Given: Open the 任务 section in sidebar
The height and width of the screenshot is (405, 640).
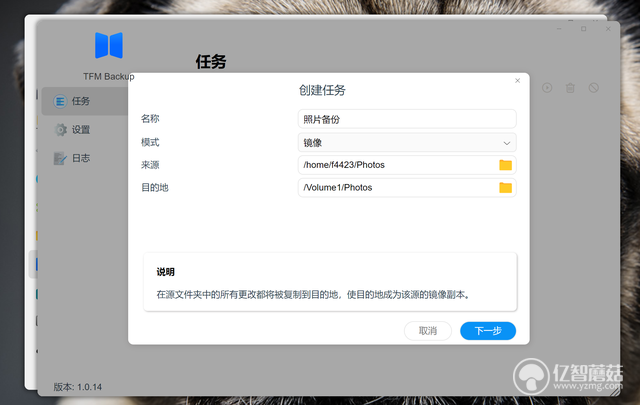Looking at the screenshot, I should pos(85,101).
